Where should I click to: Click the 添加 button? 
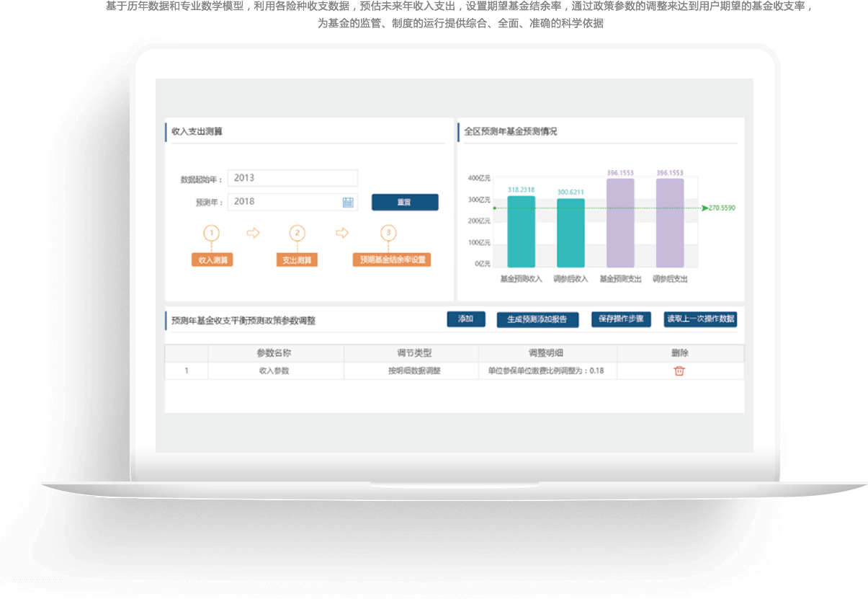coord(466,319)
